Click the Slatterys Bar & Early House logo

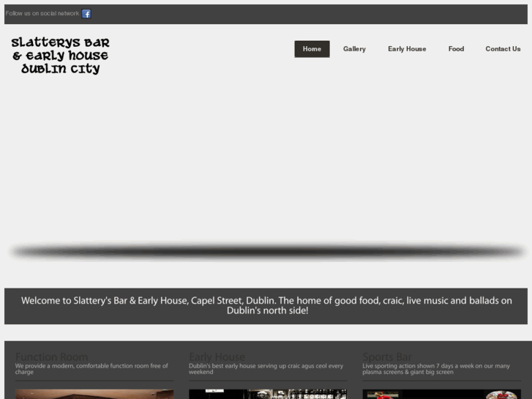(61, 56)
